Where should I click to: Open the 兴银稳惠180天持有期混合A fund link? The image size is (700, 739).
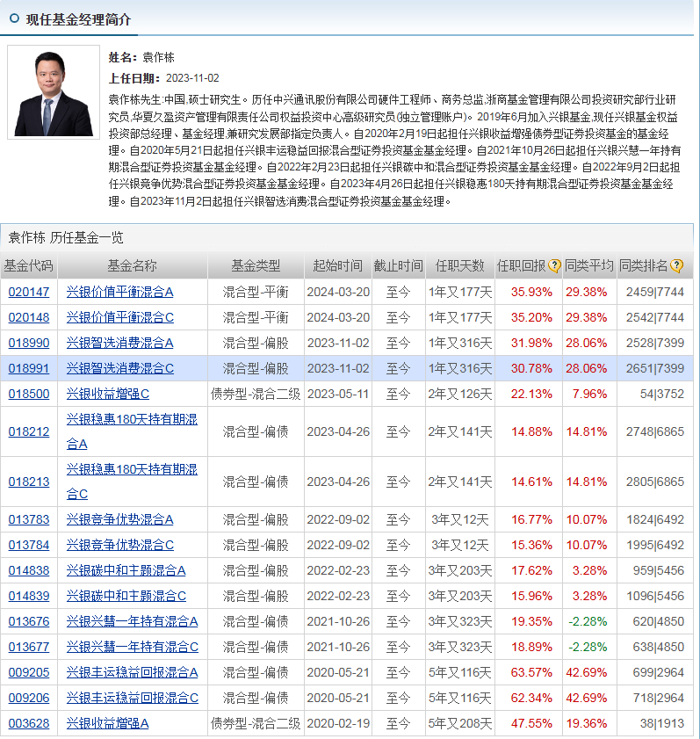coord(132,431)
